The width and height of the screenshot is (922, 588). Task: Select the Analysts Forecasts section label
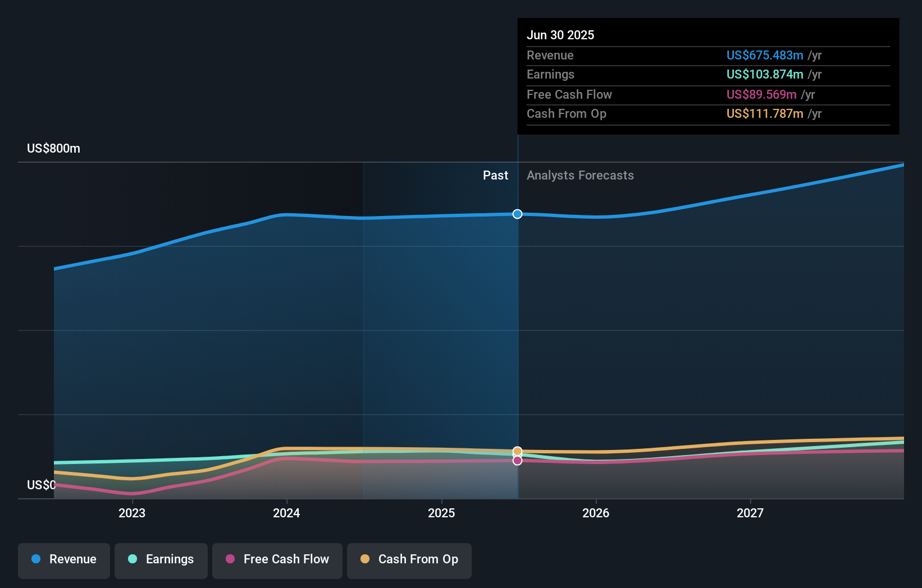580,175
